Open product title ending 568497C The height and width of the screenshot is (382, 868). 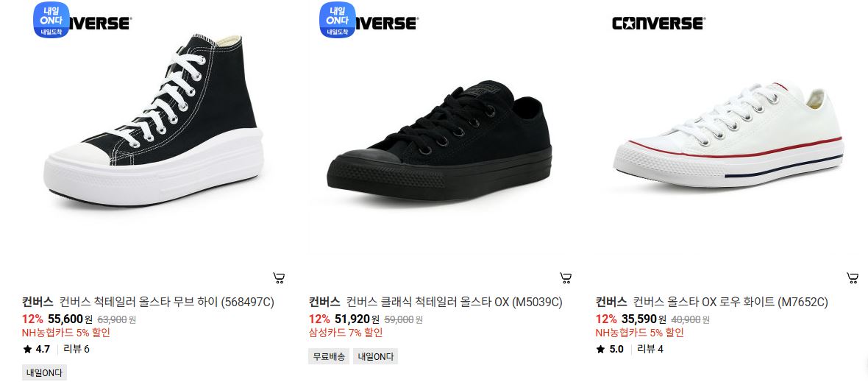[x=167, y=303]
